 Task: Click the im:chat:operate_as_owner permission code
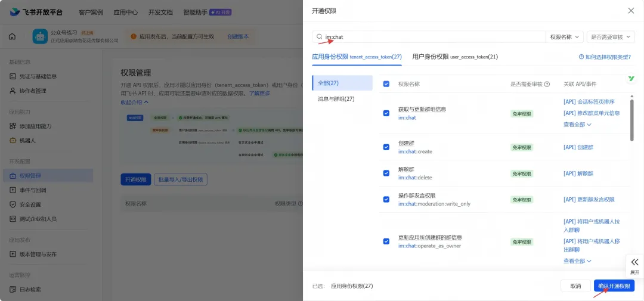tap(429, 246)
